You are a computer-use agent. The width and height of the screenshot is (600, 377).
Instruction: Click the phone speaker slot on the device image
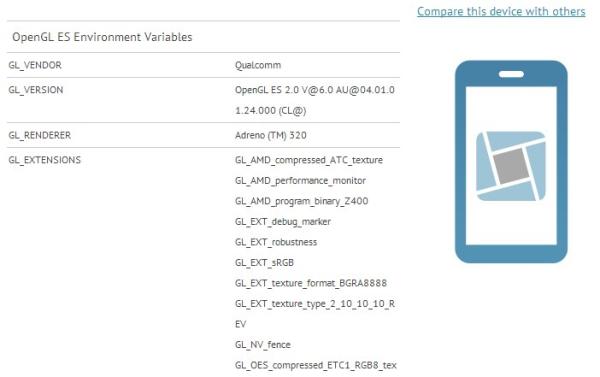pos(511,74)
